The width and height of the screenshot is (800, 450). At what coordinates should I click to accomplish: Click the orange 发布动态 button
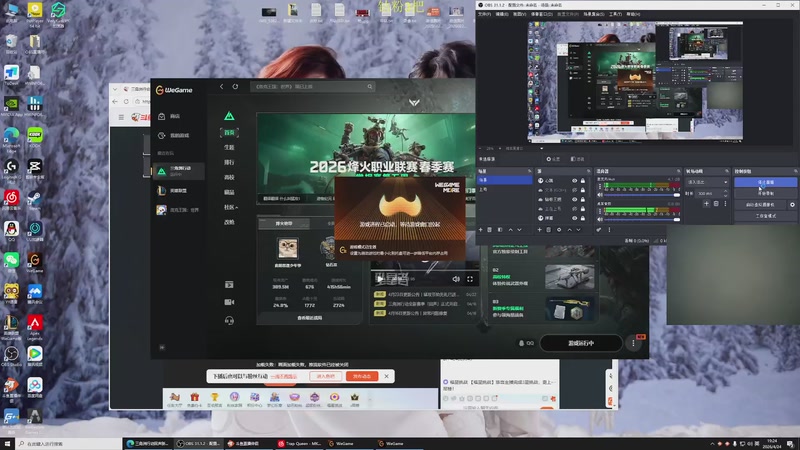coord(362,377)
